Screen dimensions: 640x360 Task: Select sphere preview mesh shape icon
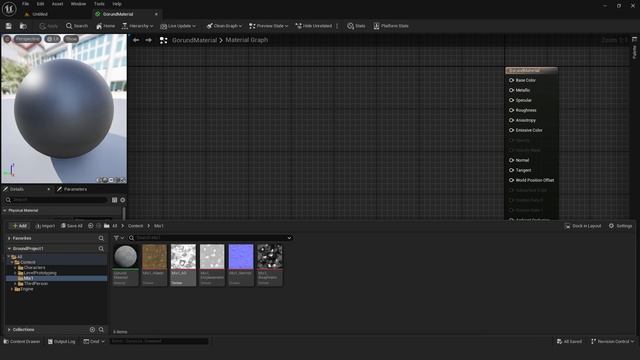pyautogui.click(x=105, y=180)
